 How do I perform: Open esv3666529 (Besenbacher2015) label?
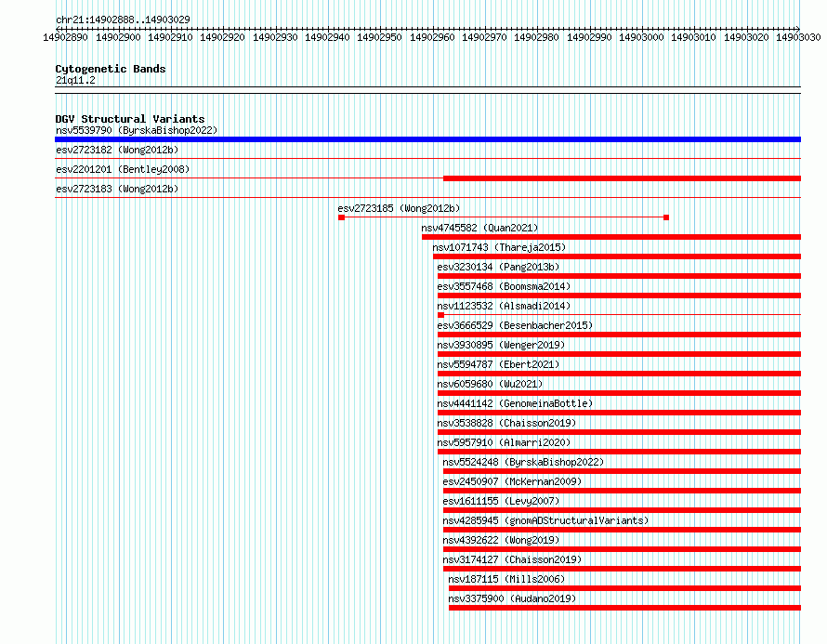515,325
